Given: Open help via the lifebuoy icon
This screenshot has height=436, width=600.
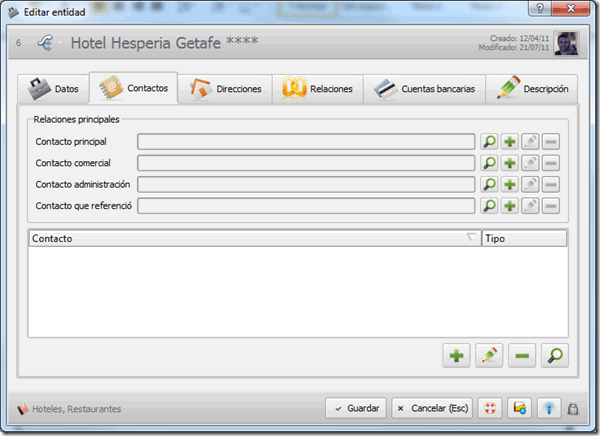Looking at the screenshot, I should pyautogui.click(x=490, y=408).
